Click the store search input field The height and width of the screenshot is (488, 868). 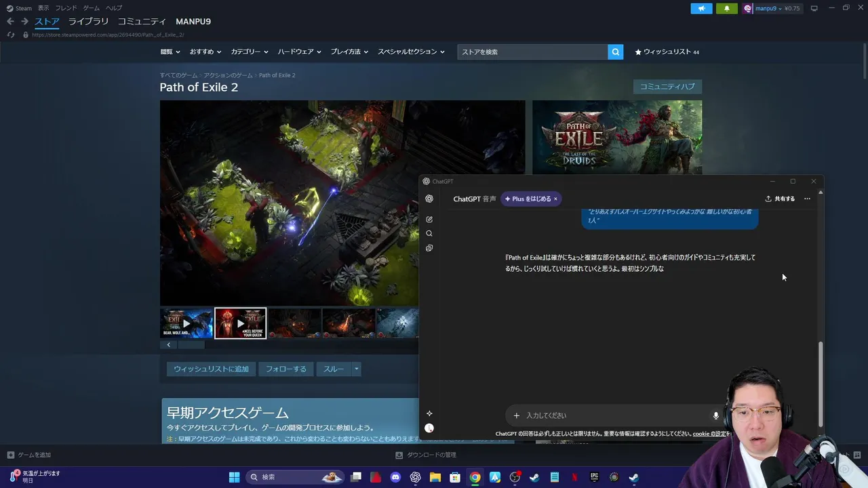[532, 52]
